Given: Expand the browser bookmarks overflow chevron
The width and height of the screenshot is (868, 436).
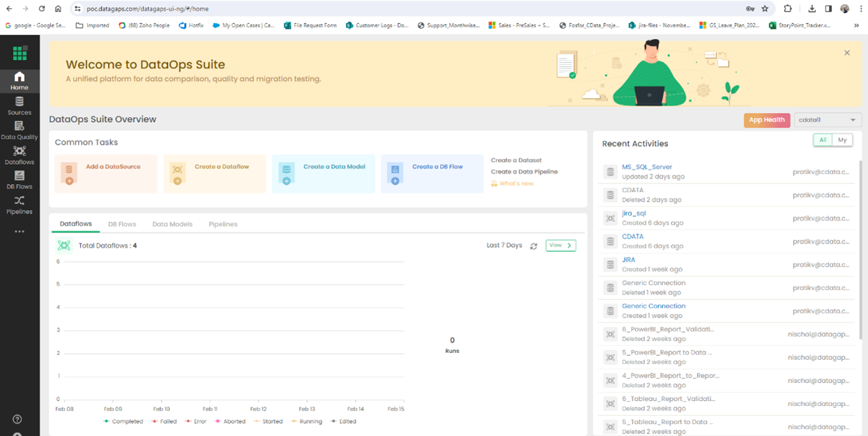Looking at the screenshot, I should (x=856, y=25).
